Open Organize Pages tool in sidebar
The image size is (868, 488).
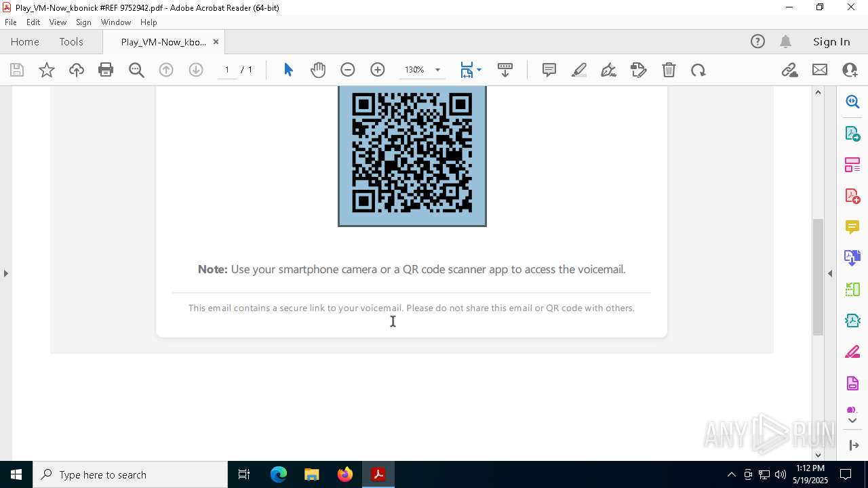pyautogui.click(x=852, y=165)
